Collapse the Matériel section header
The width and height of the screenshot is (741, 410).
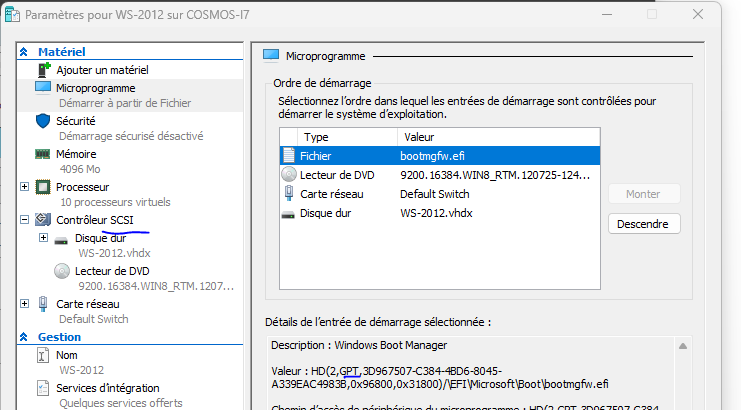pos(25,51)
